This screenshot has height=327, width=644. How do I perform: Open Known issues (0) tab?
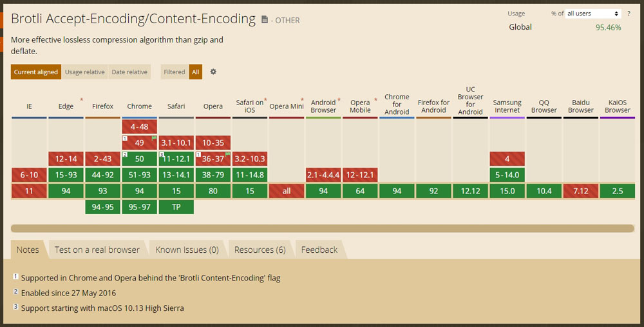tap(187, 250)
